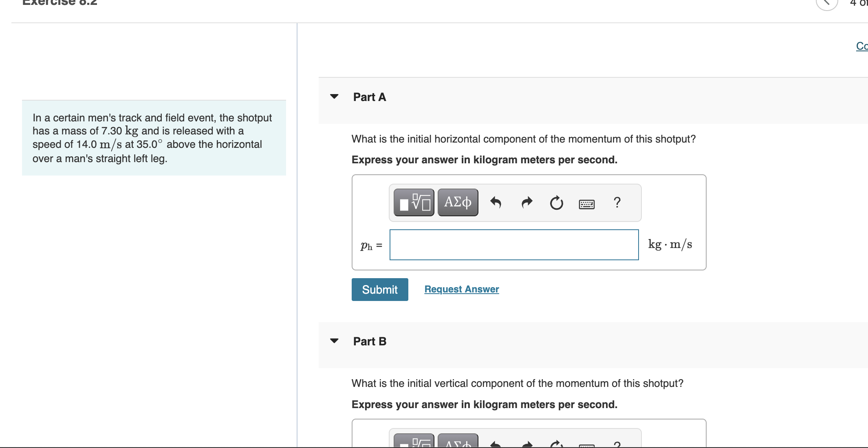Open Greek symbols ΑΣφ menu in Part A
This screenshot has height=448, width=868.
pos(458,202)
